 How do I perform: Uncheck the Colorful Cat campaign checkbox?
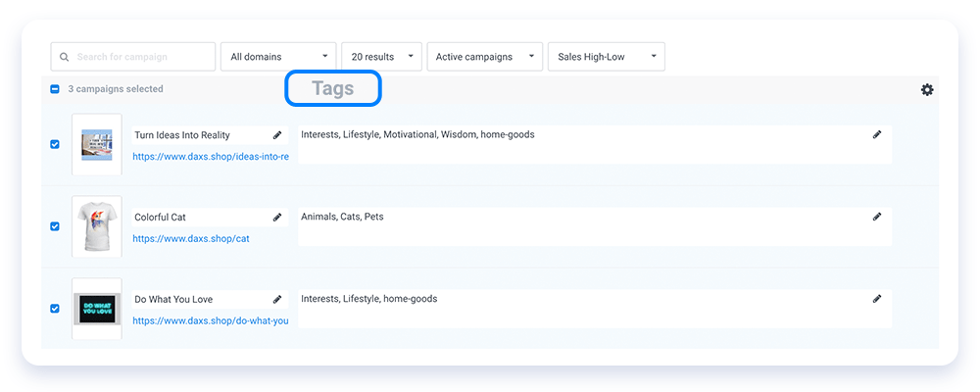pyautogui.click(x=54, y=226)
